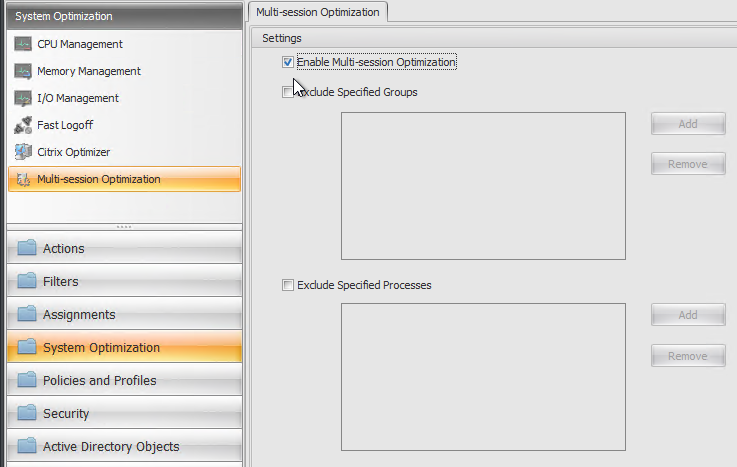737x467 pixels.
Task: Open Fast Logoff settings
Action: coord(125,125)
